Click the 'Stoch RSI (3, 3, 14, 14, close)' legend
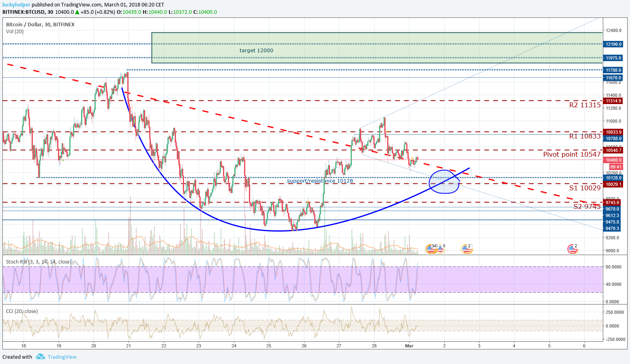Image resolution: width=630 pixels, height=364 pixels. 39,262
